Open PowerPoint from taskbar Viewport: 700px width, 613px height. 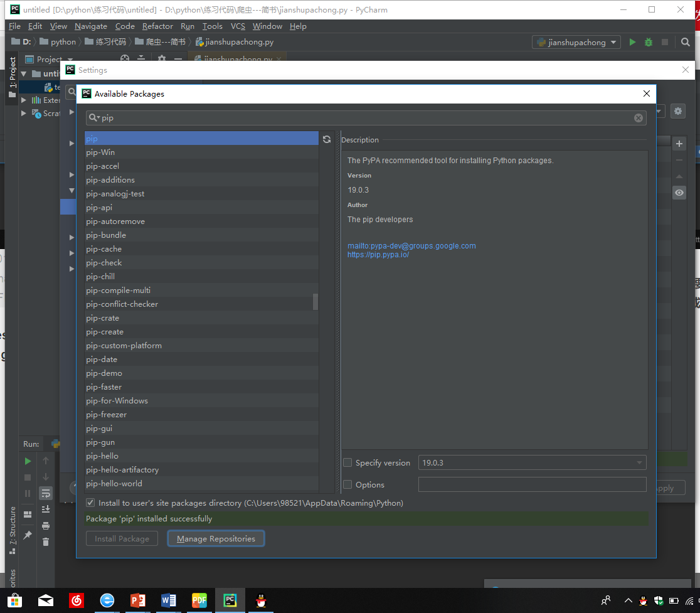pos(138,600)
